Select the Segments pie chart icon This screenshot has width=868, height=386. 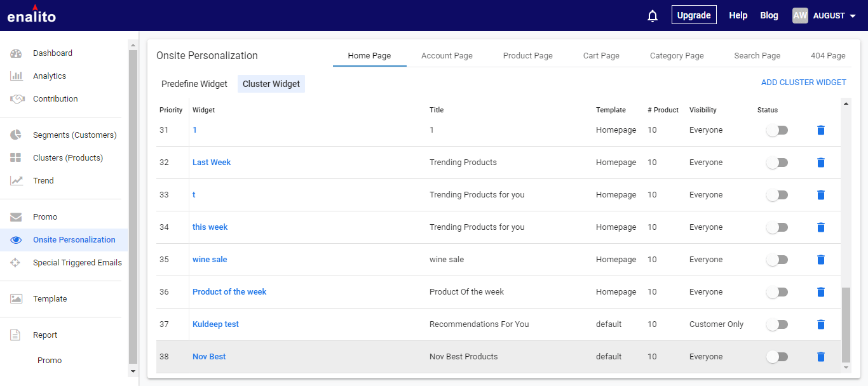point(17,135)
